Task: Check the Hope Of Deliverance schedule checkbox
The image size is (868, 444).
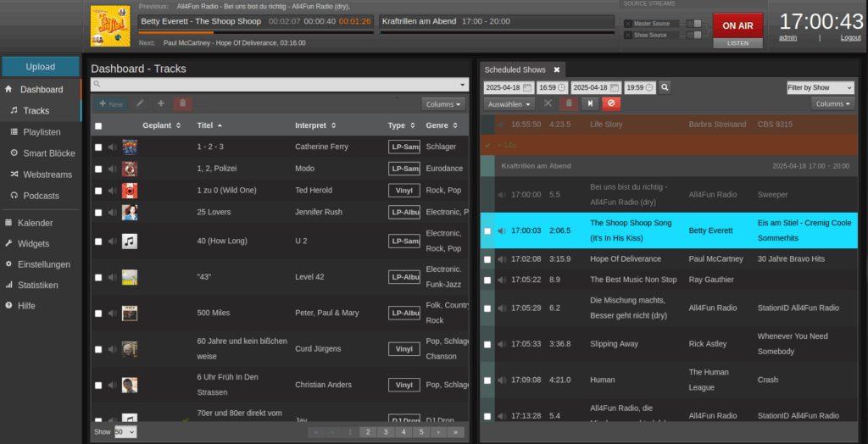Action: 487,259
